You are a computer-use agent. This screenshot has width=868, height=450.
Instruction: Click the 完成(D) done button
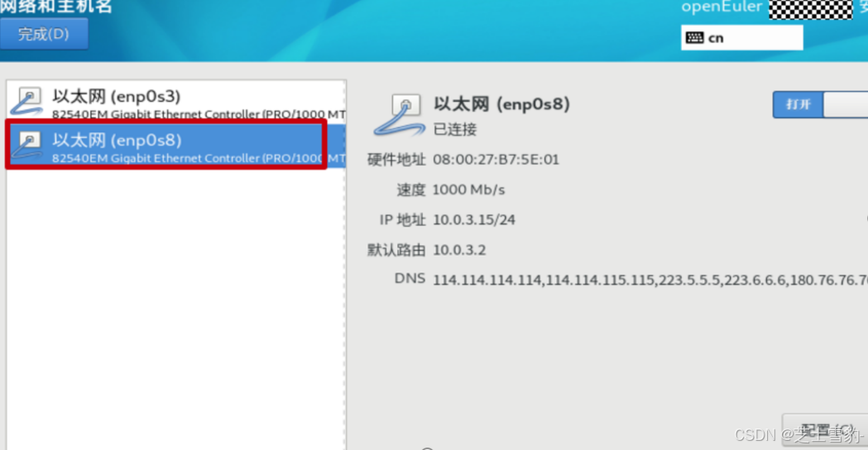(44, 34)
